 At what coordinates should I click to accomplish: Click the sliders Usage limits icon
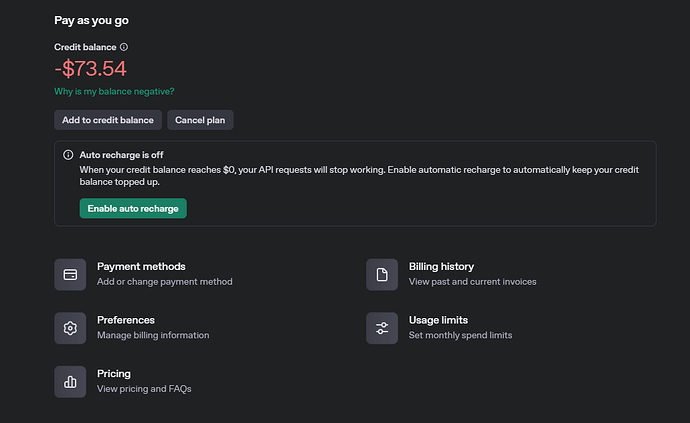coord(382,328)
